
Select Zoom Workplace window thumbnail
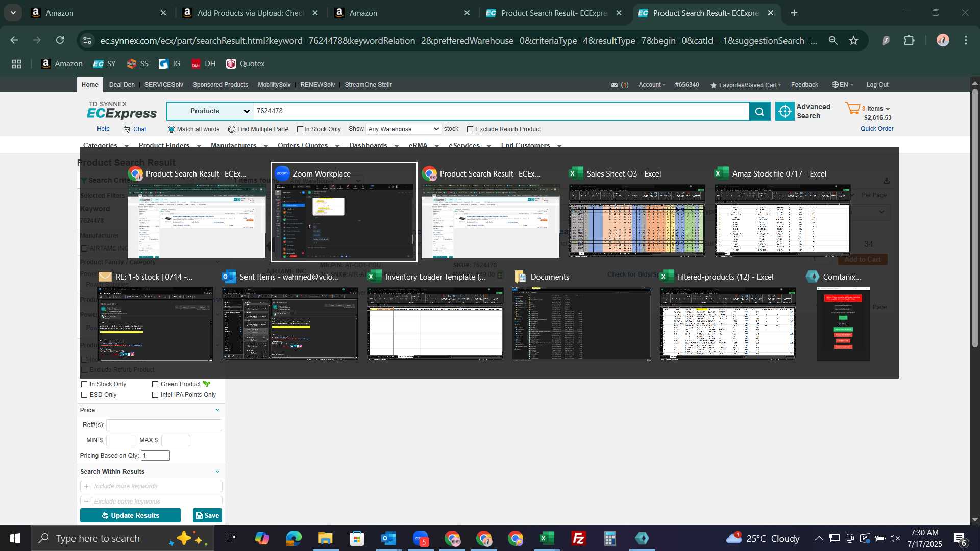(x=344, y=212)
